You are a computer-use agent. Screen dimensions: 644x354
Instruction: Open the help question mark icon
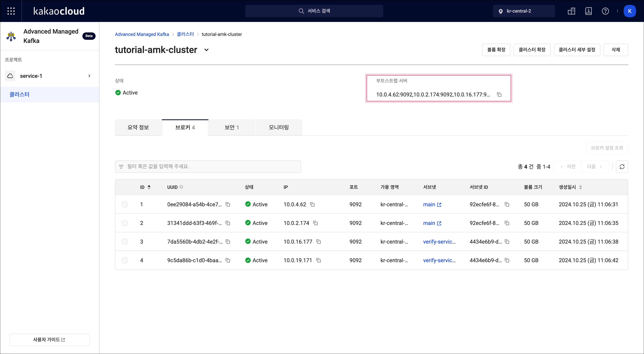tap(605, 11)
